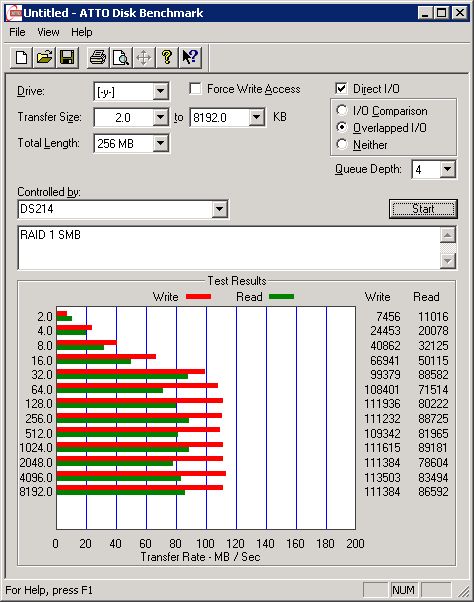Expand the Queue Depth dropdown

click(x=448, y=169)
